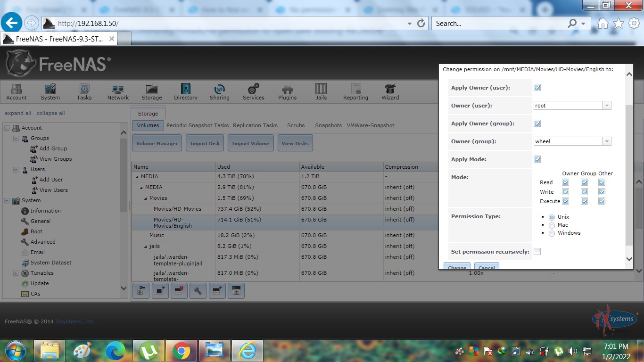Click the View Disks button
The image size is (644, 362).
tap(295, 143)
